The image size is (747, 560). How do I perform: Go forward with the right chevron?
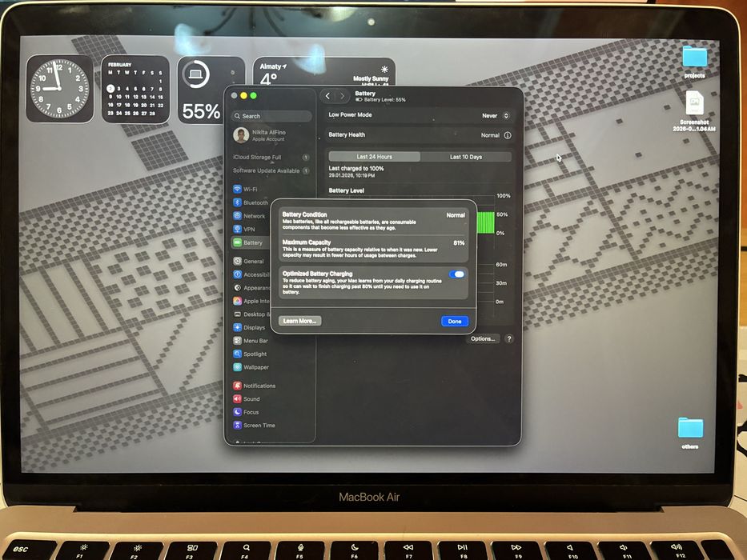click(x=342, y=96)
